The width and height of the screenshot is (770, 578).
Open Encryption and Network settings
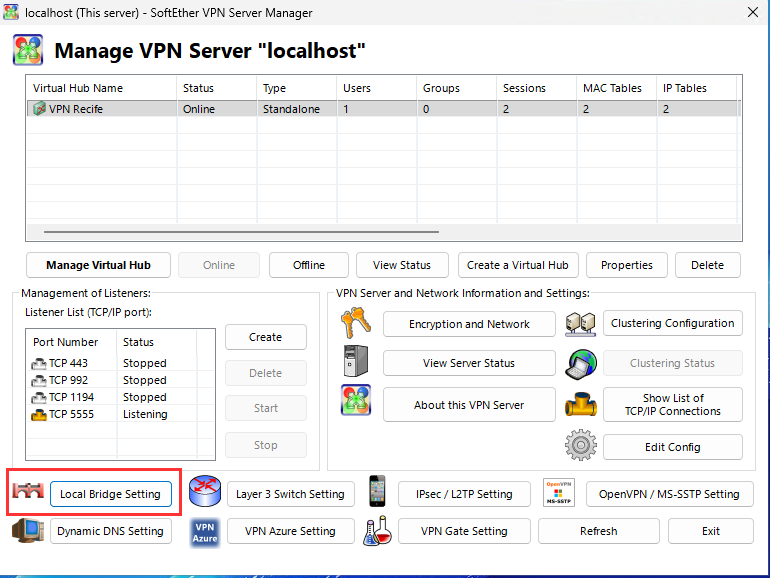pos(469,324)
